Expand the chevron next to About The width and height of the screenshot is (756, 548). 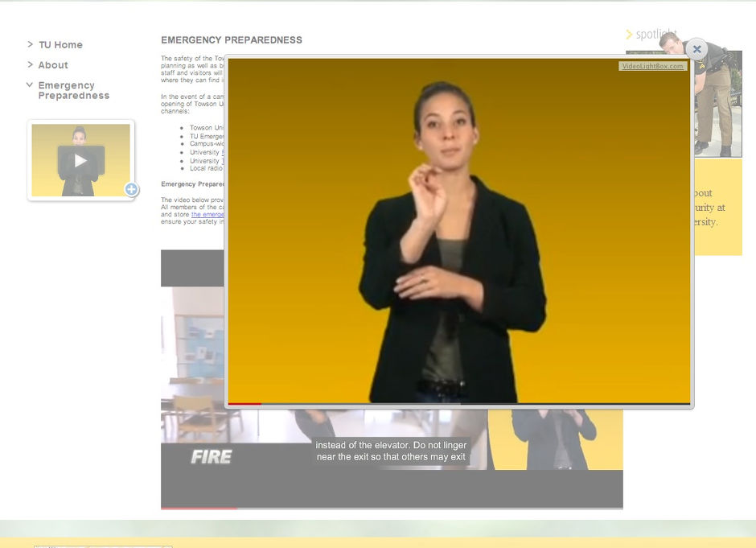pos(30,64)
